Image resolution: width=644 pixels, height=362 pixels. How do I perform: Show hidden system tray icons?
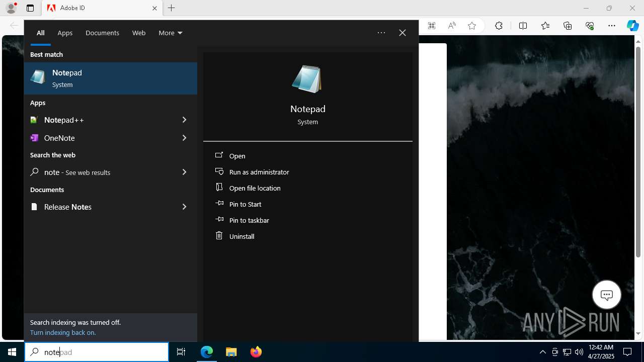click(x=542, y=352)
